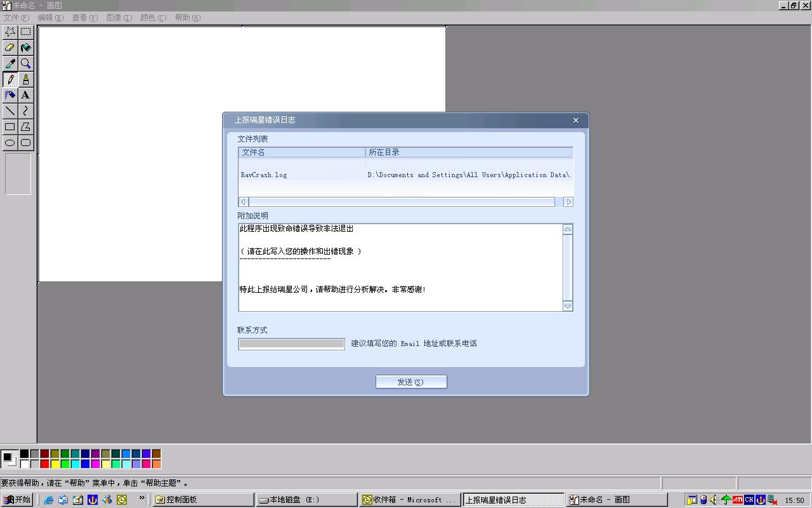Pick the Polygon shape tool
Image resolution: width=812 pixels, height=508 pixels.
pyautogui.click(x=25, y=126)
